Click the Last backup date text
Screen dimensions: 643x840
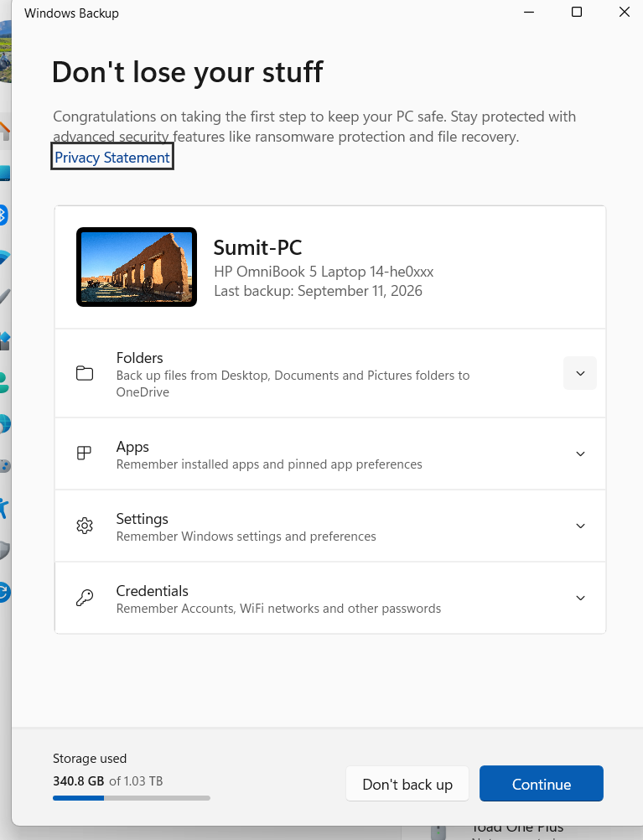(x=319, y=291)
